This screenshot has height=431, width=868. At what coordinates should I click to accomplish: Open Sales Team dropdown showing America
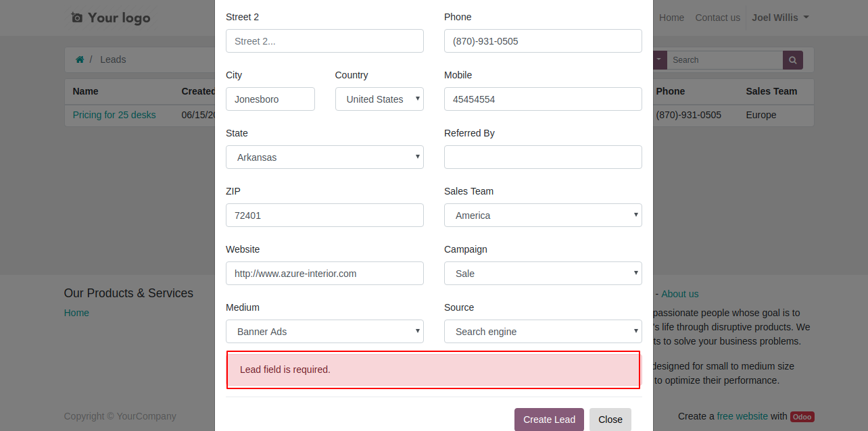click(543, 215)
